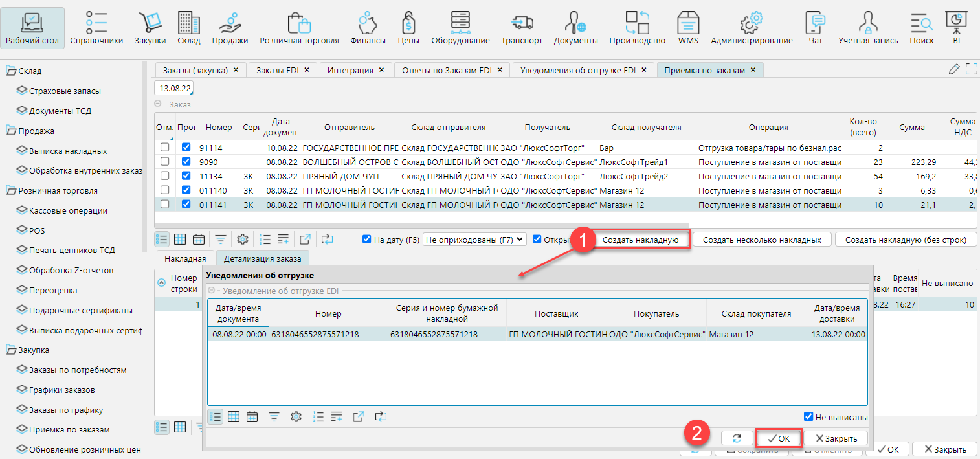Open the gear settings icon in dialog toolbar
Viewport: 980px width, 459px height.
pos(296,416)
